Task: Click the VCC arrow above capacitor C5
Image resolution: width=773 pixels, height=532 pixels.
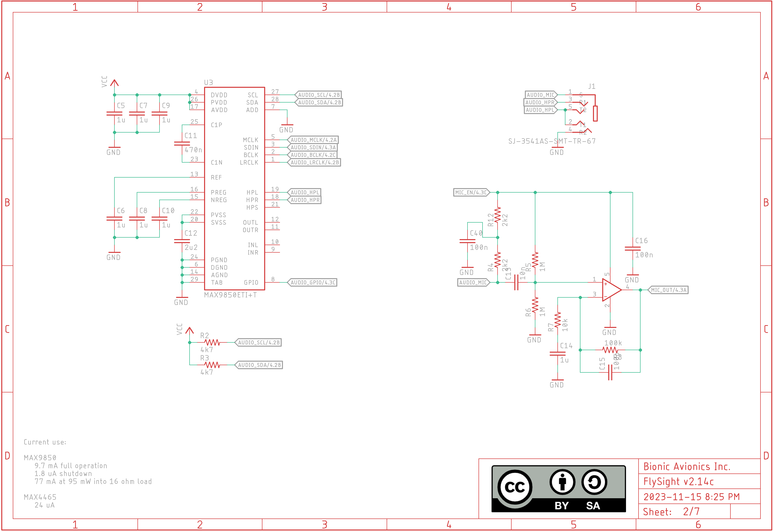Action: click(114, 83)
